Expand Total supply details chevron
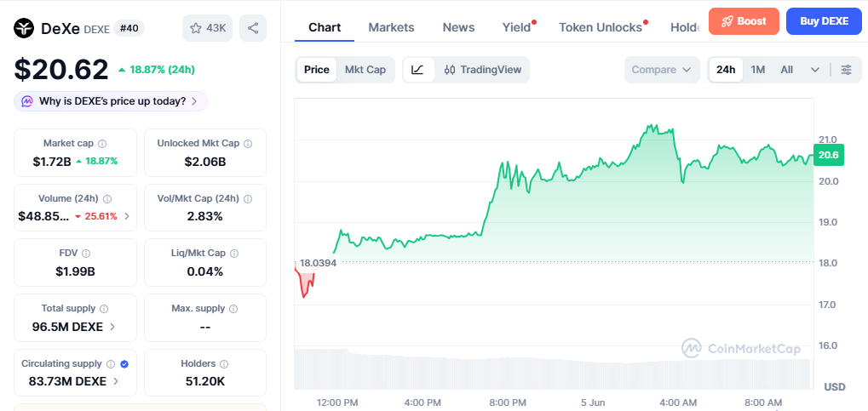This screenshot has height=411, width=868. click(112, 327)
